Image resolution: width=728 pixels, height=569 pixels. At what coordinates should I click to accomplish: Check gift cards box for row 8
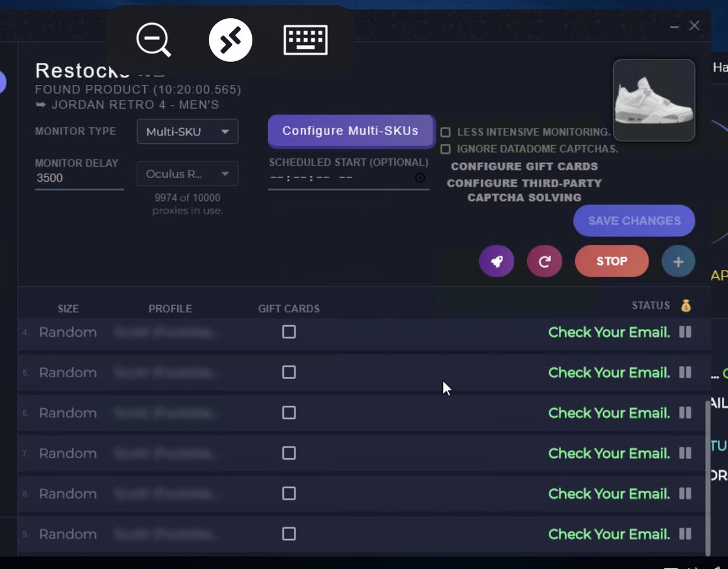289,494
